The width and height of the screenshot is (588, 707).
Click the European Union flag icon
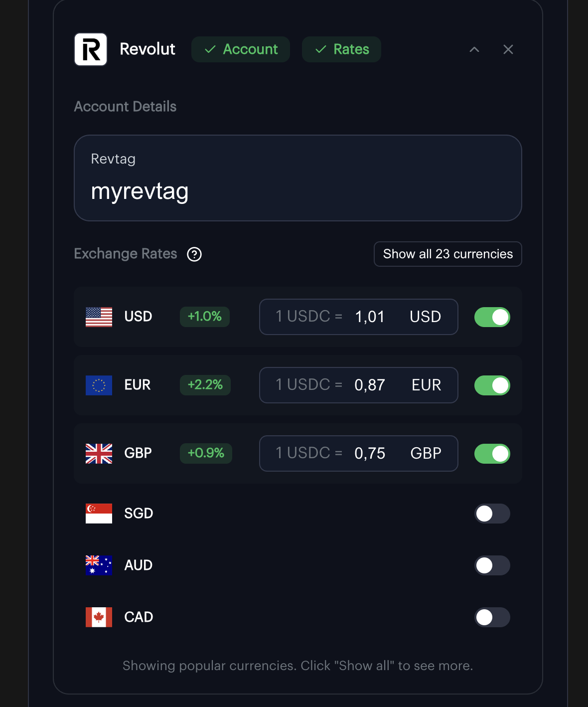(x=99, y=385)
